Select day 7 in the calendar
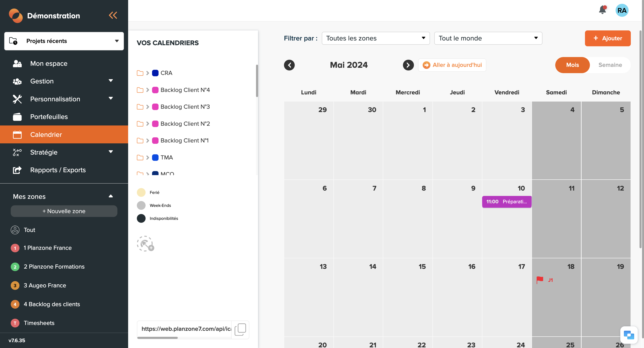The width and height of the screenshot is (644, 348). tap(358, 219)
